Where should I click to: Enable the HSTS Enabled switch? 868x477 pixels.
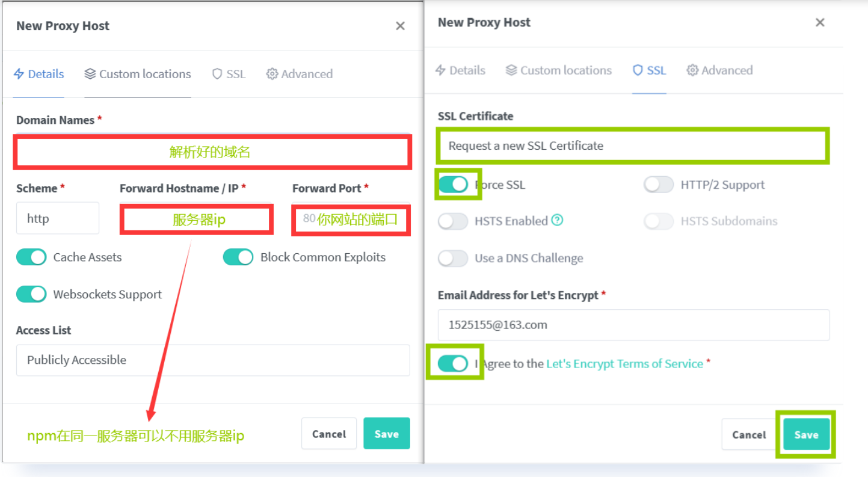tap(453, 221)
